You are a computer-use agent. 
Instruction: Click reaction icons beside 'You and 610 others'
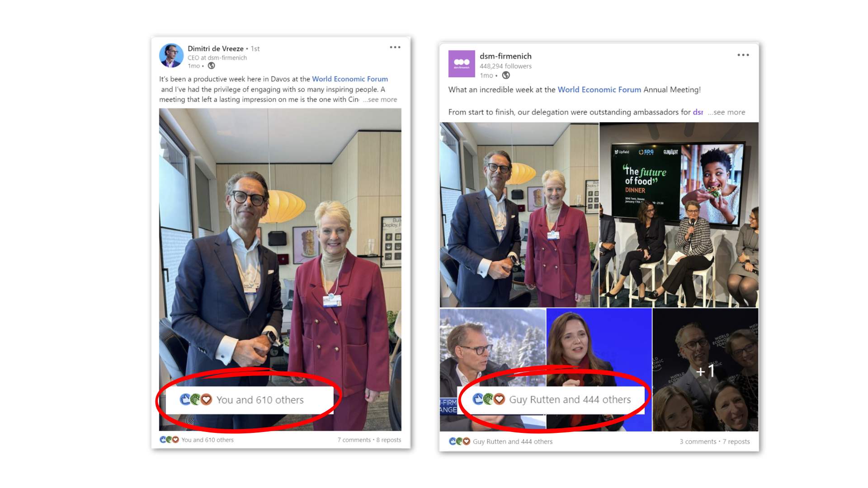click(x=170, y=440)
